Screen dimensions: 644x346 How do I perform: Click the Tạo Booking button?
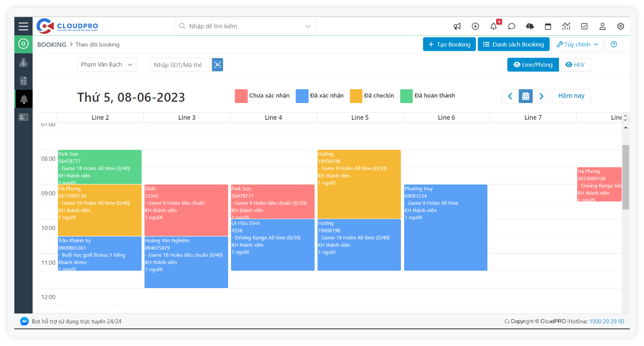pos(449,44)
